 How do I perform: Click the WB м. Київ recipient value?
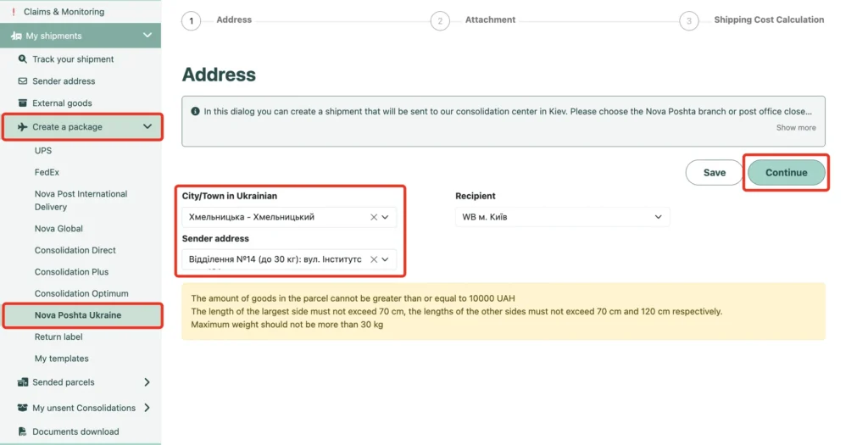(x=484, y=217)
